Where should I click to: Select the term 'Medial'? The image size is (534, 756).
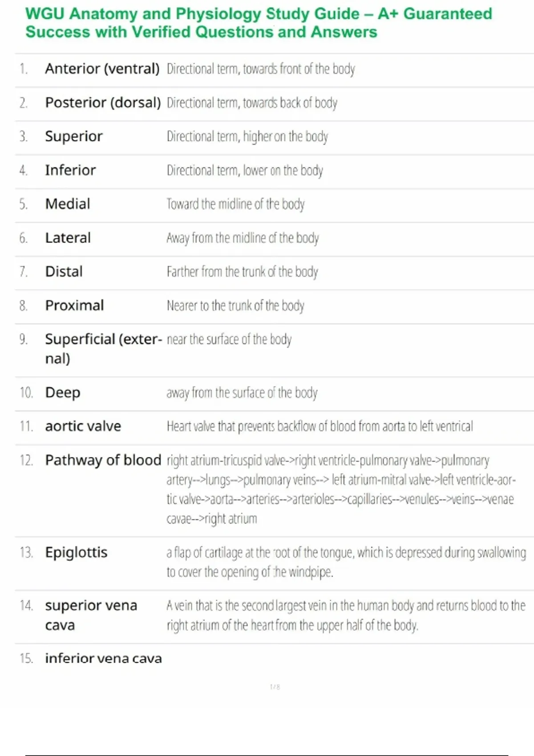(x=68, y=204)
